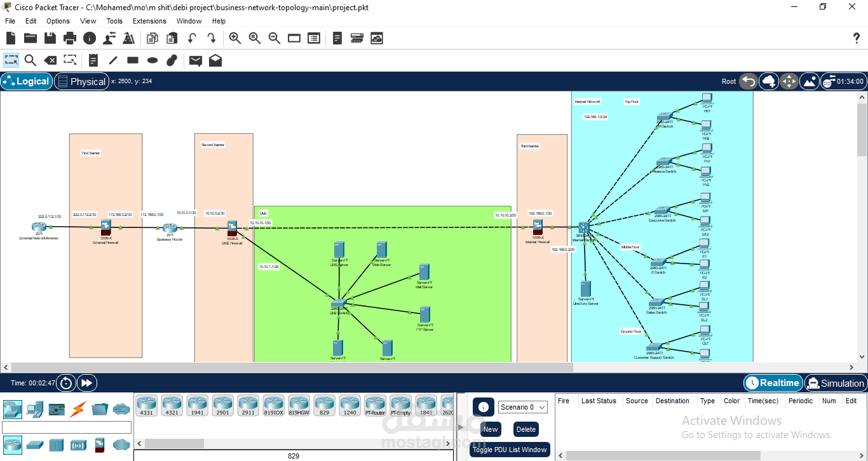This screenshot has height=461, width=868.
Task: Switch to Realtime mode
Action: click(x=773, y=383)
